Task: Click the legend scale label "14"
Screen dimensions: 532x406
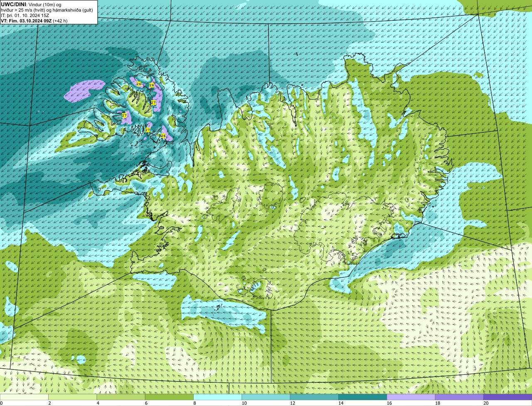Action: 340,403
